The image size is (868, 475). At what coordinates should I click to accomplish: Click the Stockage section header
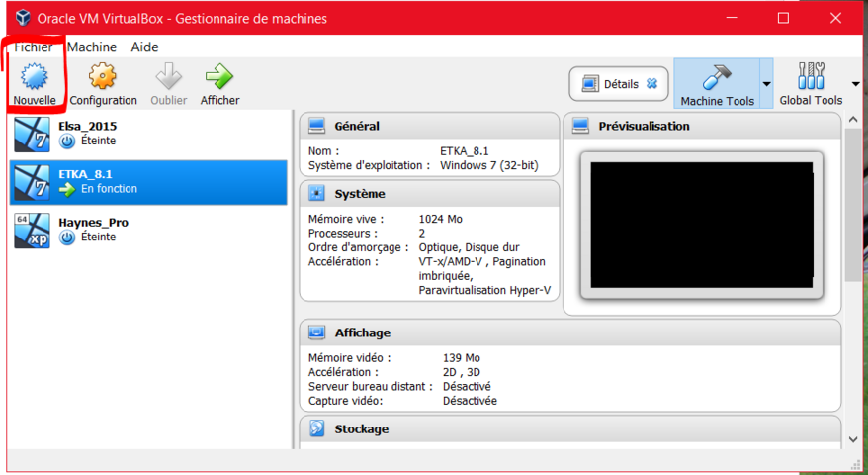[570, 429]
